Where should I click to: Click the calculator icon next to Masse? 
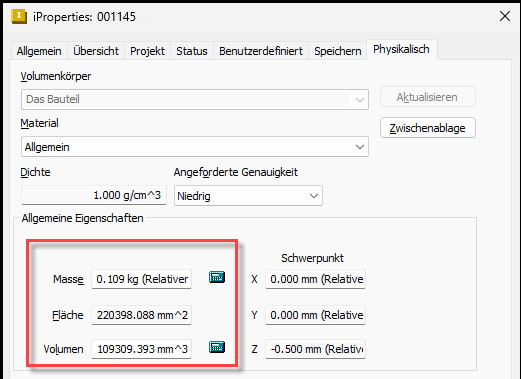217,277
